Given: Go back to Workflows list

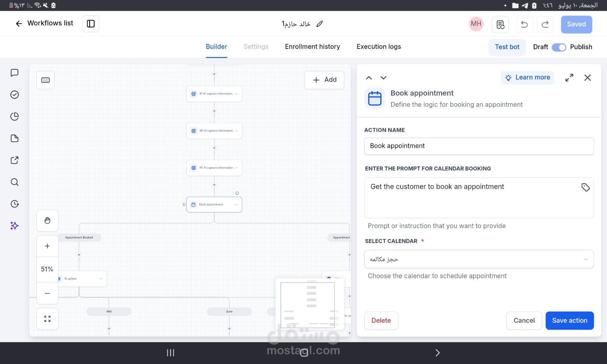Looking at the screenshot, I should pos(44,24).
